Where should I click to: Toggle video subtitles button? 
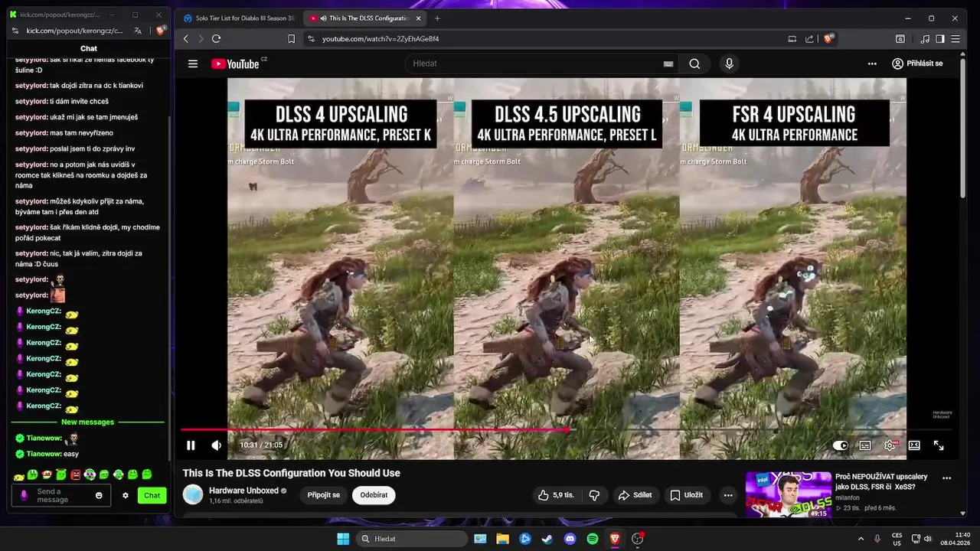pyautogui.click(x=865, y=445)
